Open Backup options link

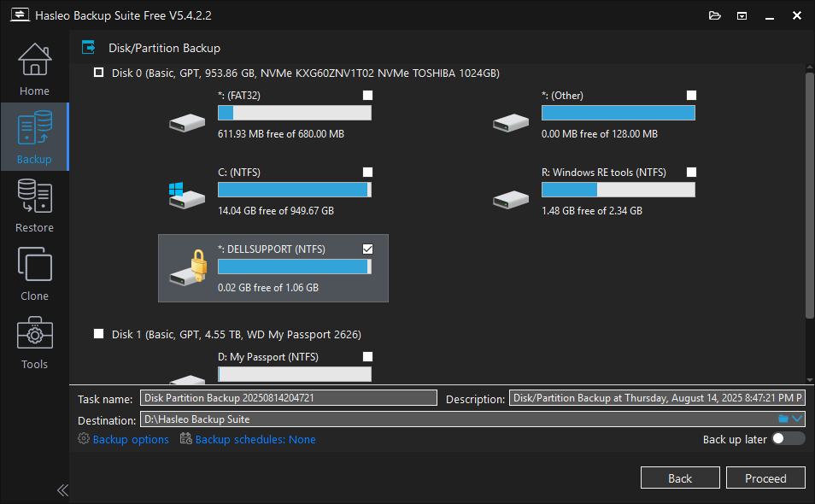(131, 440)
